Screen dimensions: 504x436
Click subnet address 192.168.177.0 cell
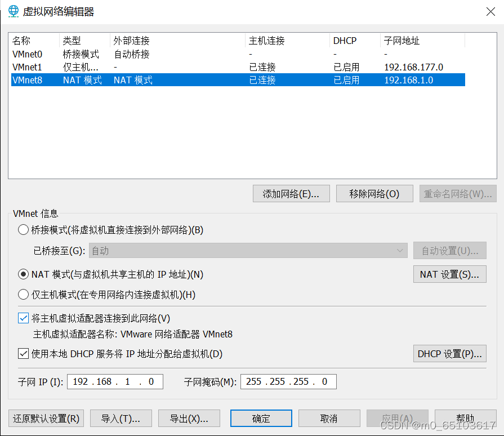click(414, 67)
